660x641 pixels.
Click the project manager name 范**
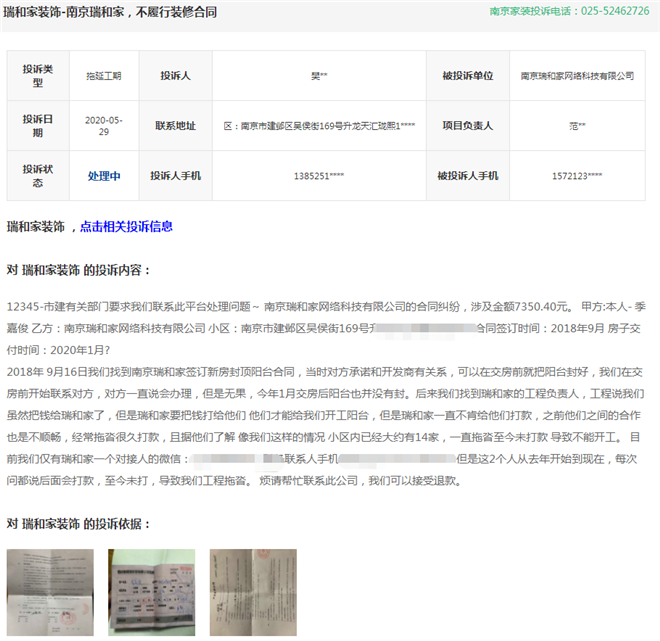[577, 126]
